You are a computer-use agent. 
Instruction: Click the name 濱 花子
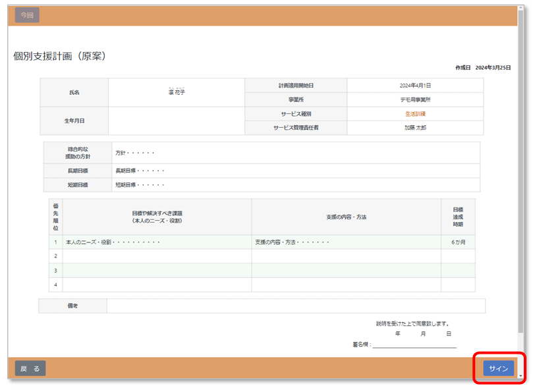[x=177, y=92]
